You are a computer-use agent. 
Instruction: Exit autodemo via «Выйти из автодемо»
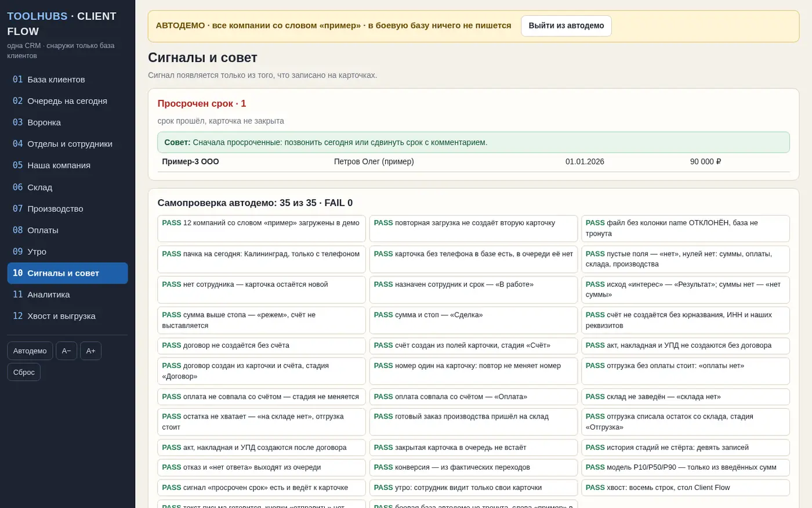(566, 26)
